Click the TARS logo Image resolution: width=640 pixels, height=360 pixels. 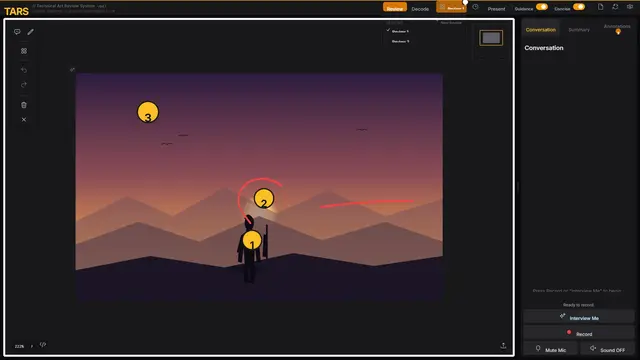(16, 11)
